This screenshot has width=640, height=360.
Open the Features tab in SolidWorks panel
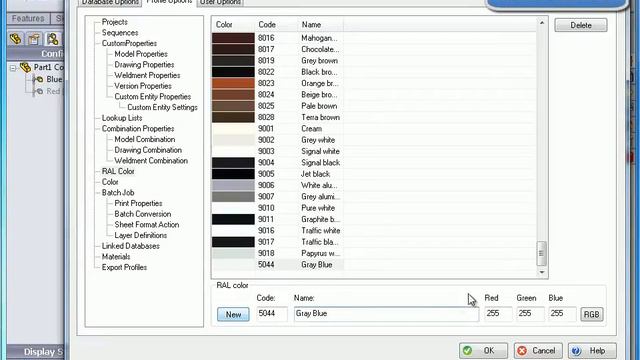point(28,18)
